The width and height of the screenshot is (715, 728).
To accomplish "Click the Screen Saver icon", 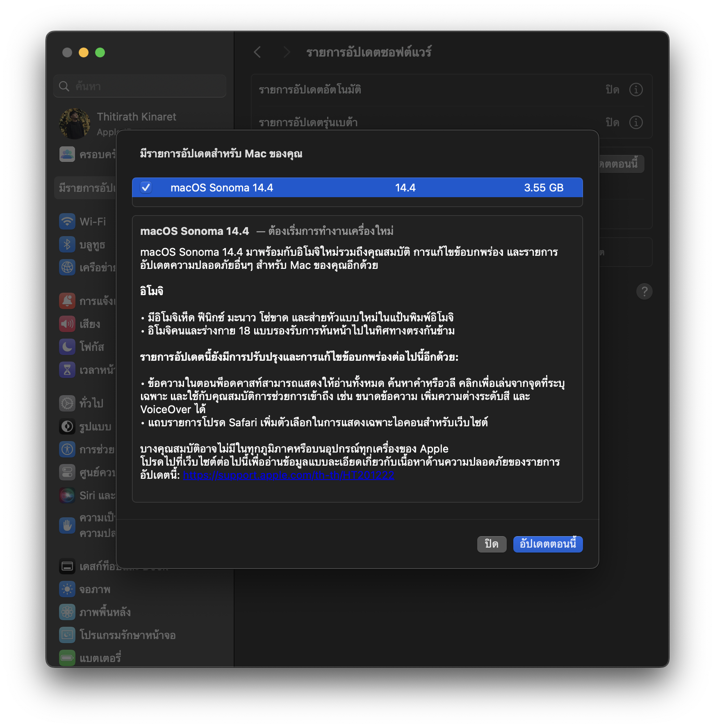I will click(67, 635).
